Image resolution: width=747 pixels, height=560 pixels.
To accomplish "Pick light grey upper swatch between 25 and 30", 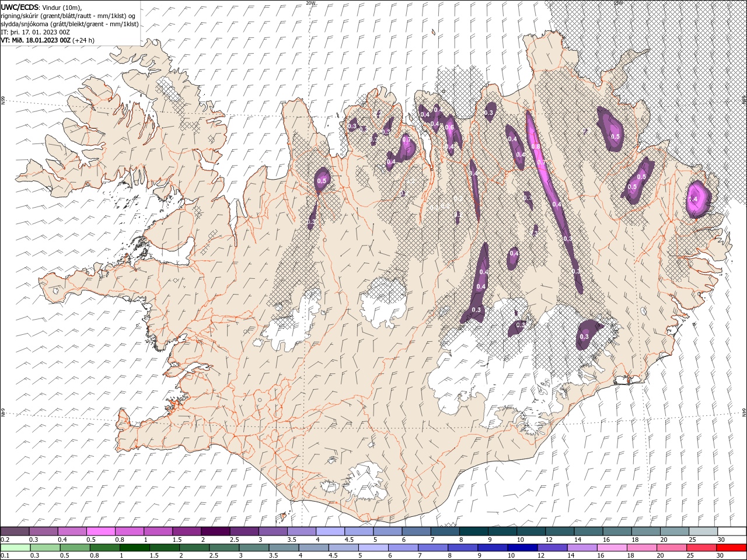I will point(703,531).
